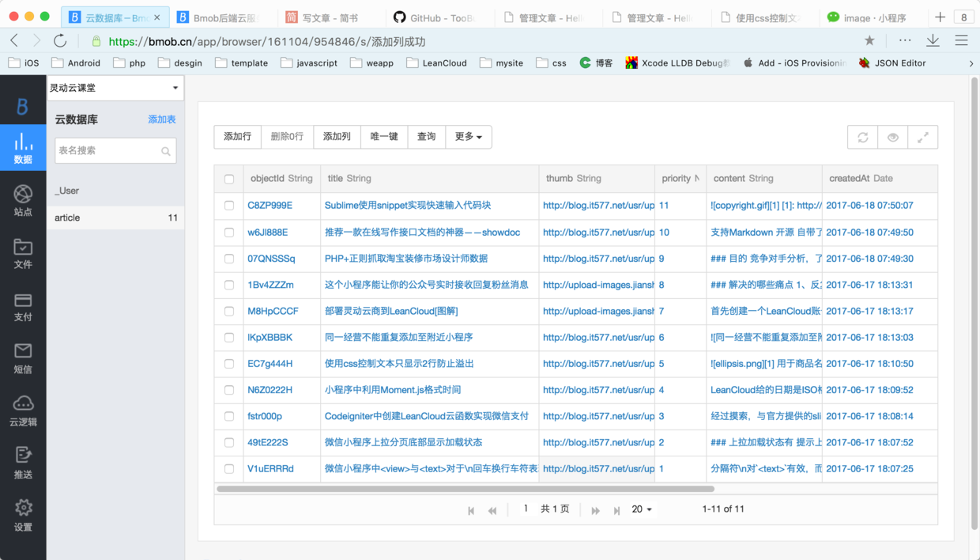This screenshot has height=560, width=980.
Task: Switch to the image · 小程序 tab
Action: pos(872,17)
